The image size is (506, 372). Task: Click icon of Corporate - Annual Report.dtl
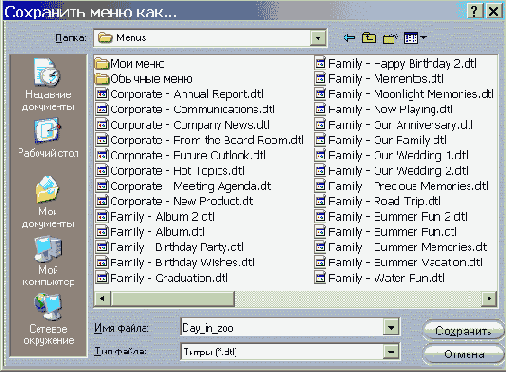102,94
